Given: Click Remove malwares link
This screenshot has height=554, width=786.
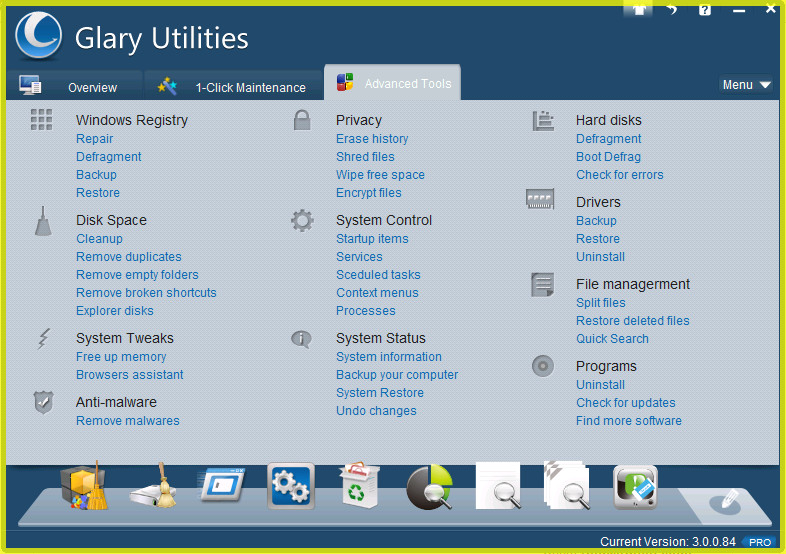Looking at the screenshot, I should (x=128, y=421).
